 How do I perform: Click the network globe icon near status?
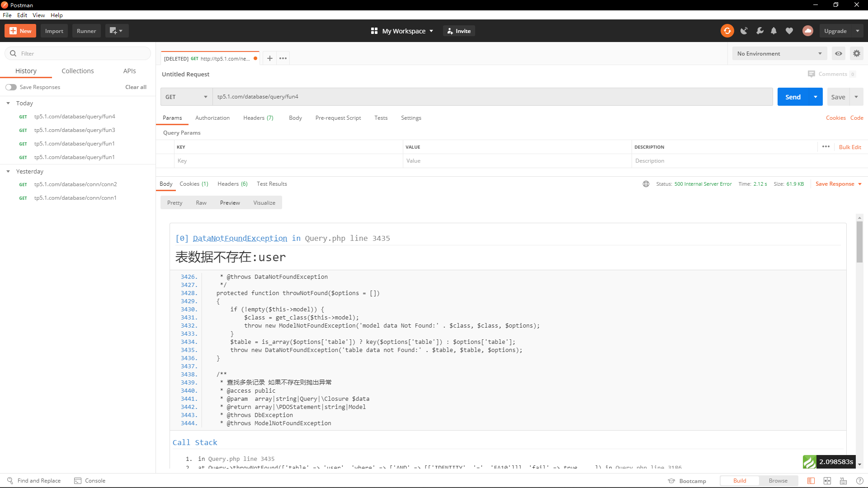click(646, 184)
